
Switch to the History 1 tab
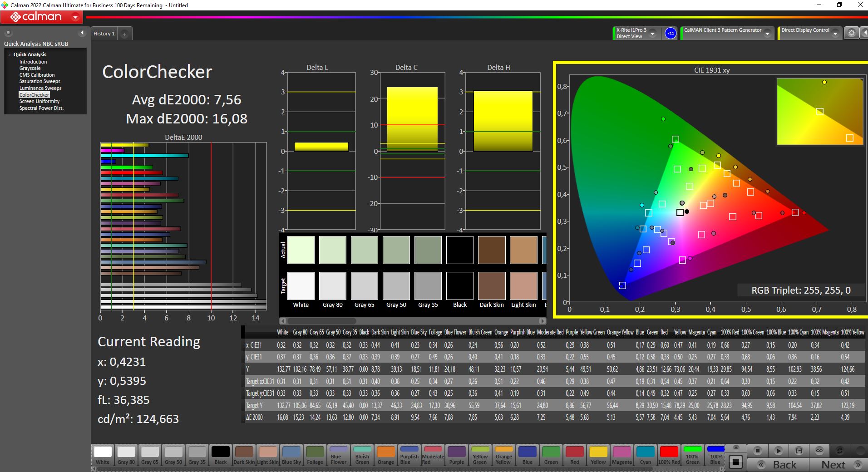[104, 34]
